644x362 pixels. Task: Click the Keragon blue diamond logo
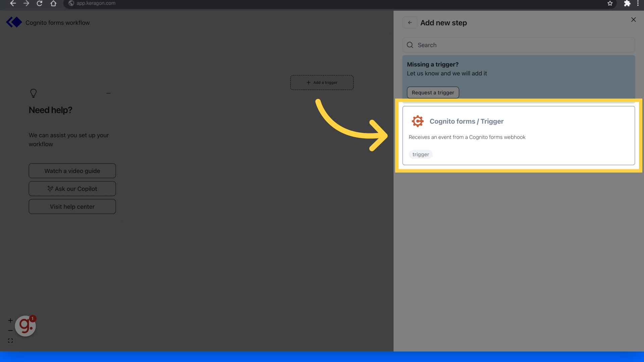14,22
